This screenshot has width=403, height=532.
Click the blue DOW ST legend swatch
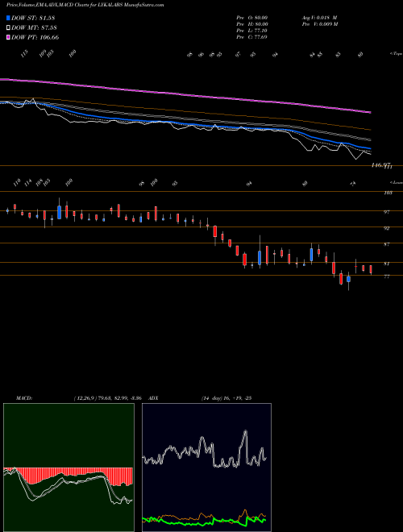(9, 18)
